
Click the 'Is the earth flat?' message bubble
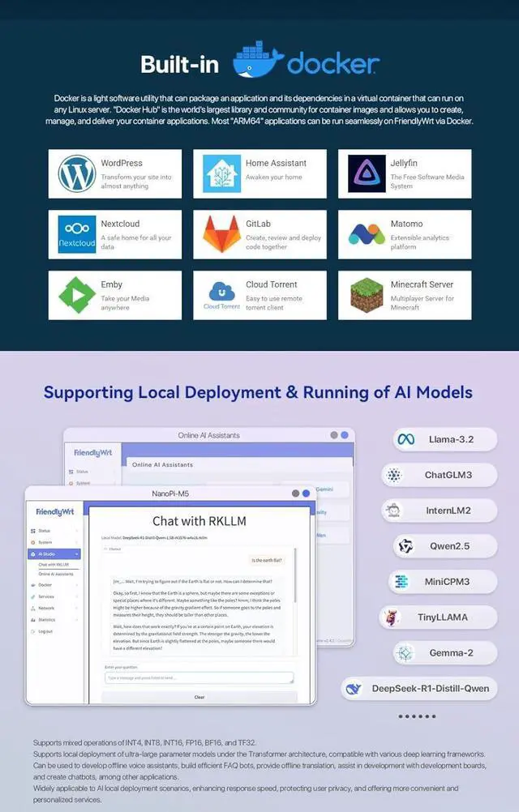point(267,560)
